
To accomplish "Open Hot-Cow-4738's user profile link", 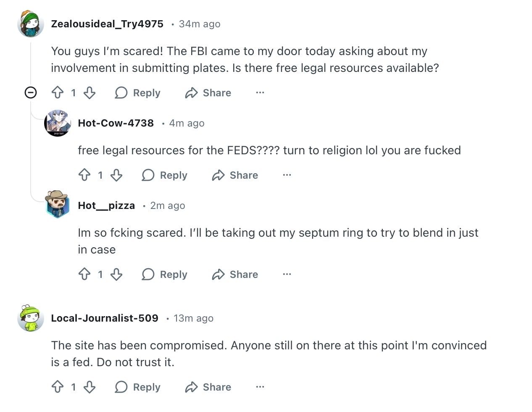I will 116,123.
